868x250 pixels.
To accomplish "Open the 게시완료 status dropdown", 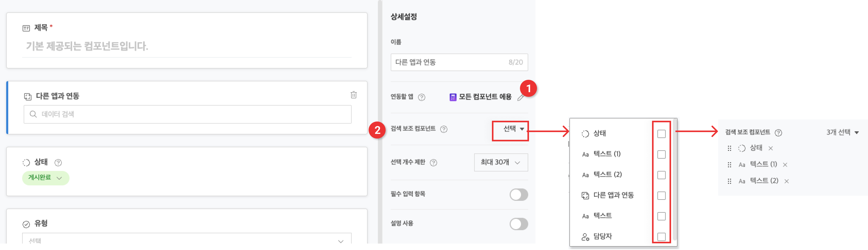I will (46, 178).
